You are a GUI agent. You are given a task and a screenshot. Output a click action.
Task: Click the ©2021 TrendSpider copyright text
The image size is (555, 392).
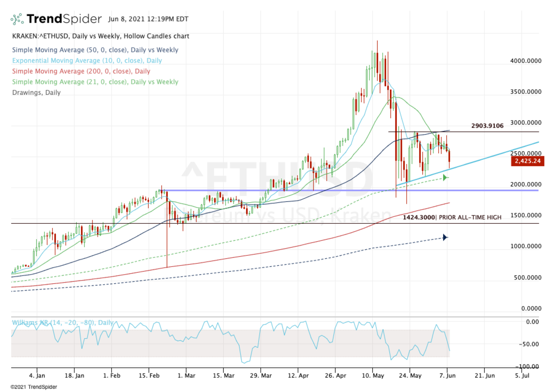(31, 386)
